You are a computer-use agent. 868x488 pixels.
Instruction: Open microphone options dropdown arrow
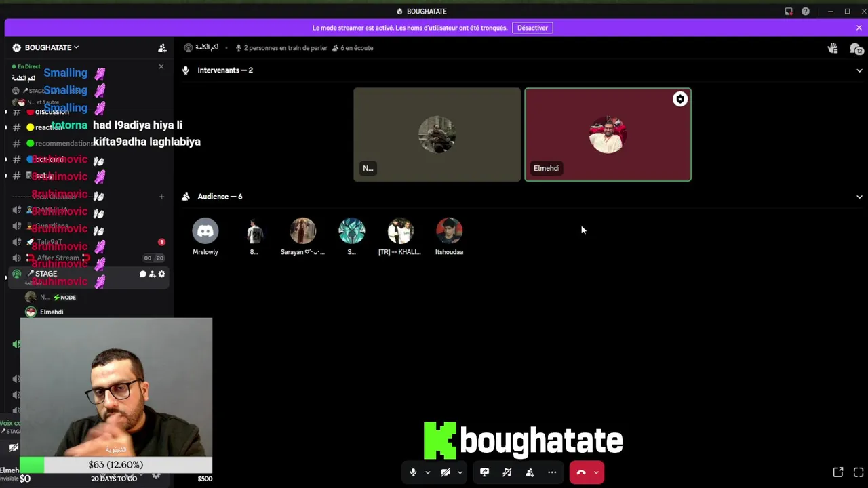tap(427, 472)
